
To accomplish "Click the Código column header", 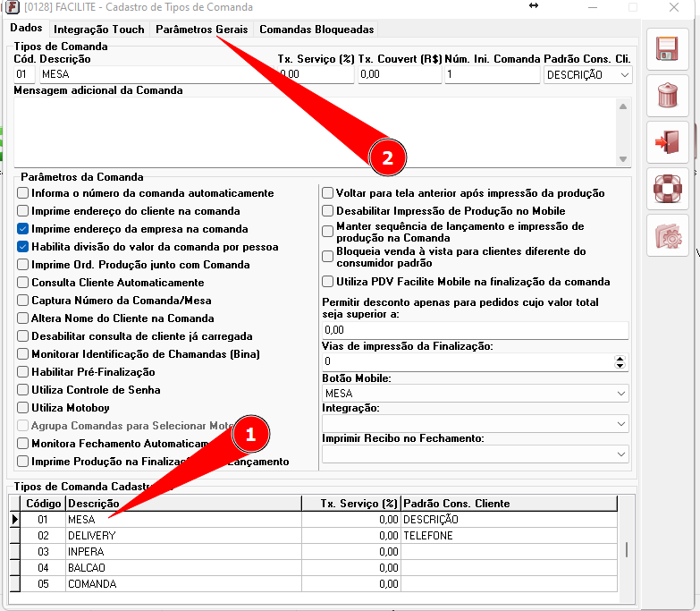I will 43,504.
